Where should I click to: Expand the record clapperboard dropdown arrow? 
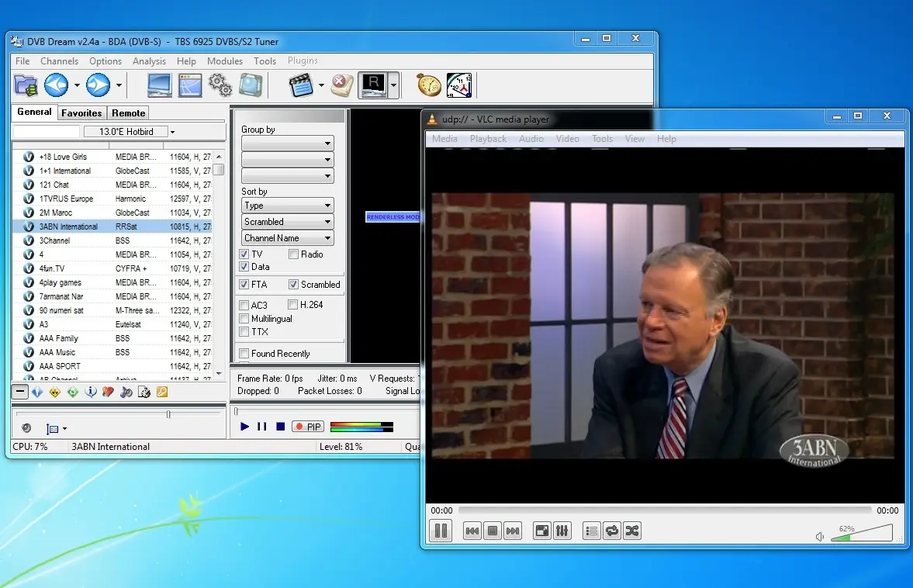(x=321, y=85)
